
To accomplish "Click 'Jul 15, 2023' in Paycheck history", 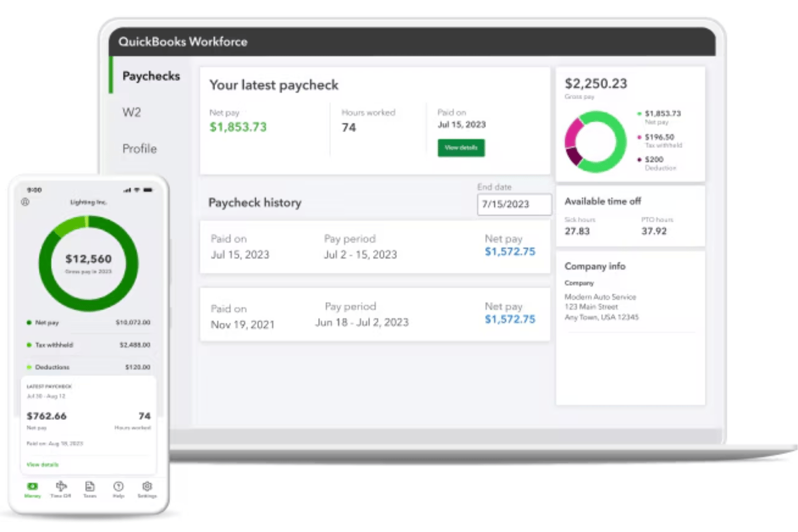I will pos(240,254).
